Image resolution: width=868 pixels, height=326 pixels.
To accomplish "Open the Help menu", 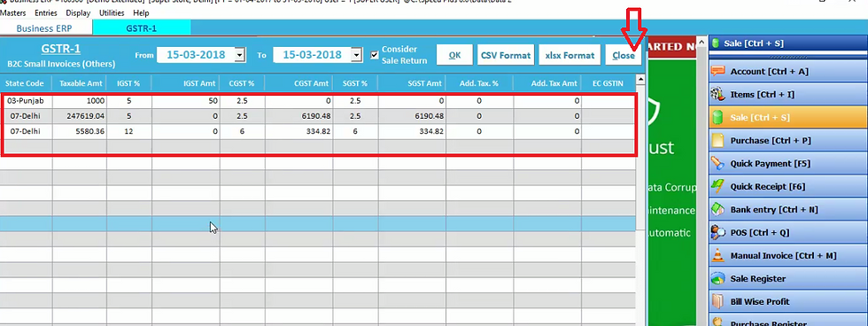I will [x=141, y=12].
